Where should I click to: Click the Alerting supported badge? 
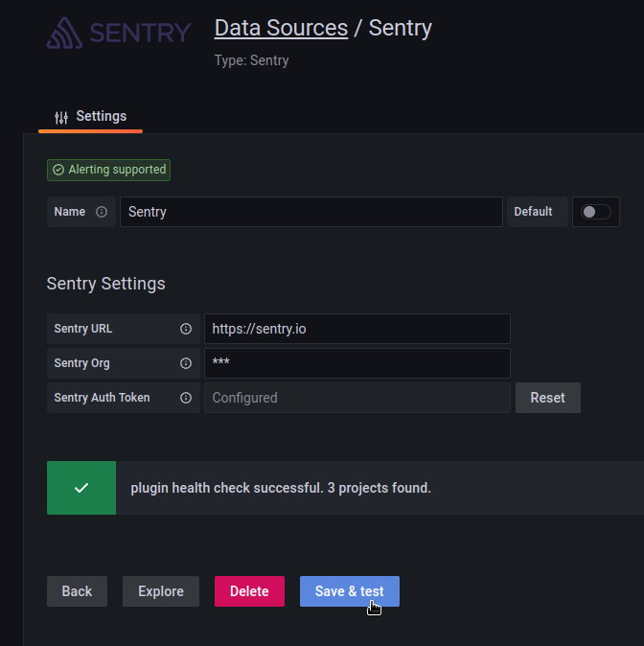coord(109,170)
